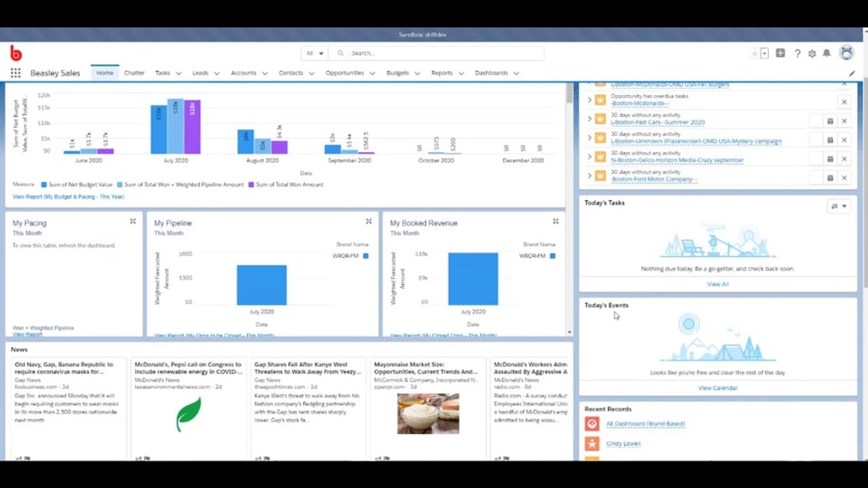Expand the Boston-Fast Cars assistant item
The height and width of the screenshot is (488, 868).
pos(589,119)
